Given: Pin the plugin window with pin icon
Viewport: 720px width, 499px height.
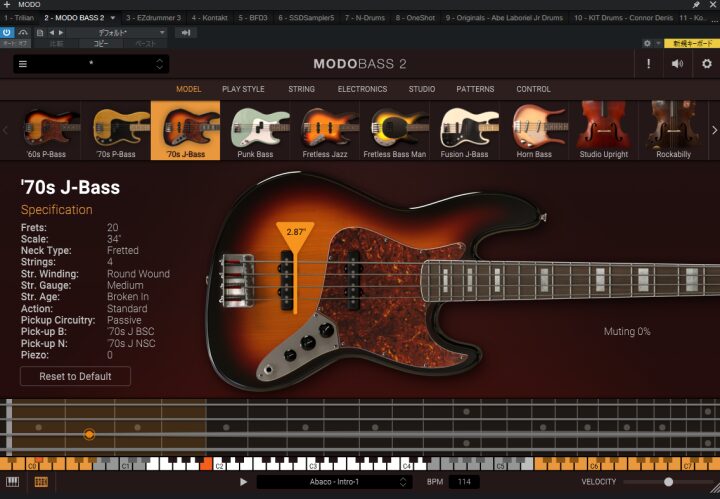Looking at the screenshot, I should tap(696, 5).
